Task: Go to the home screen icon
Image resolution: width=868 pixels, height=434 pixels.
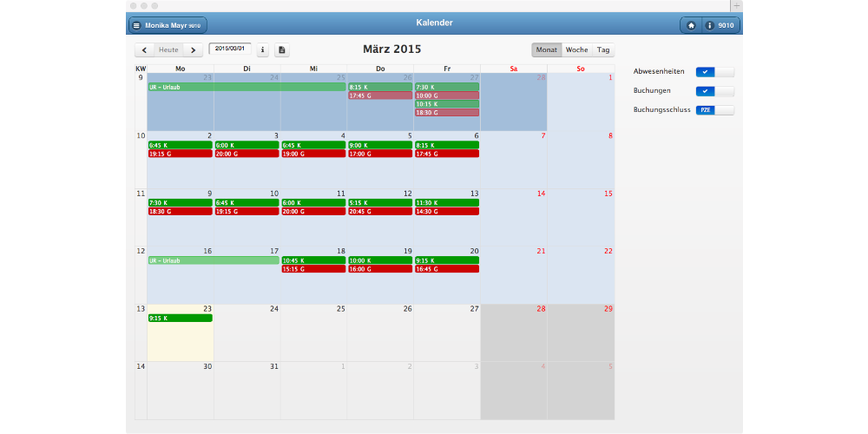Action: pyautogui.click(x=691, y=26)
